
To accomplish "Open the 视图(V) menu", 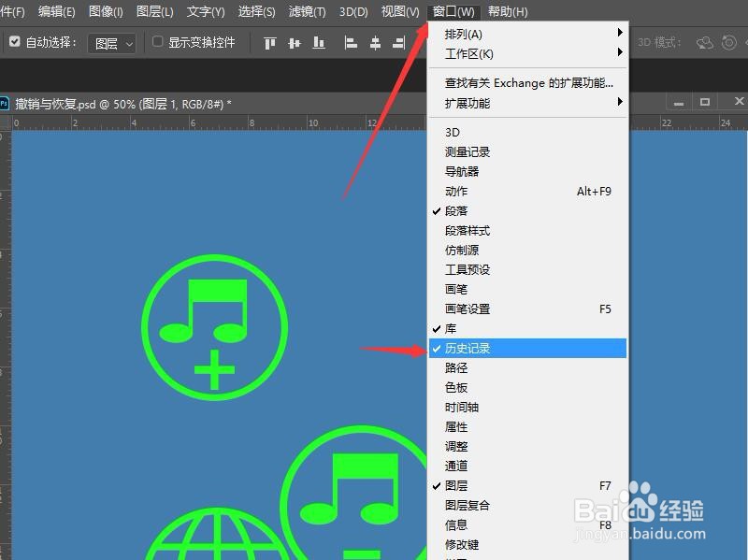I will click(x=400, y=11).
